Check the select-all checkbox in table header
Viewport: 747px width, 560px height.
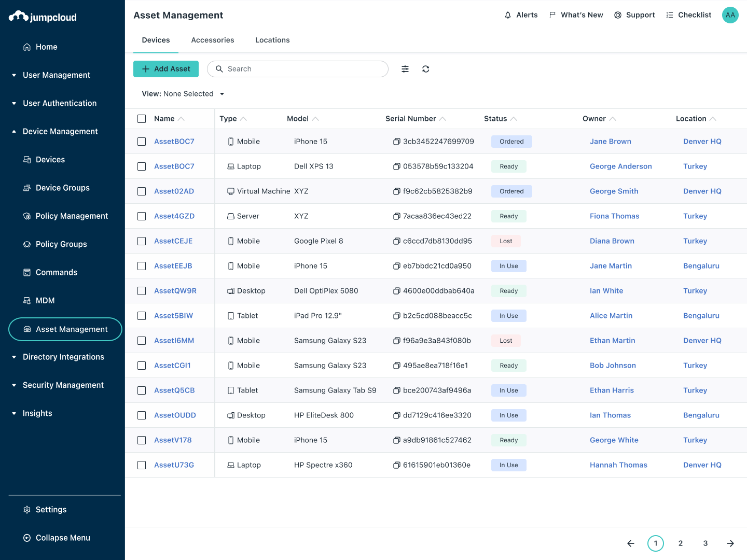[142, 118]
